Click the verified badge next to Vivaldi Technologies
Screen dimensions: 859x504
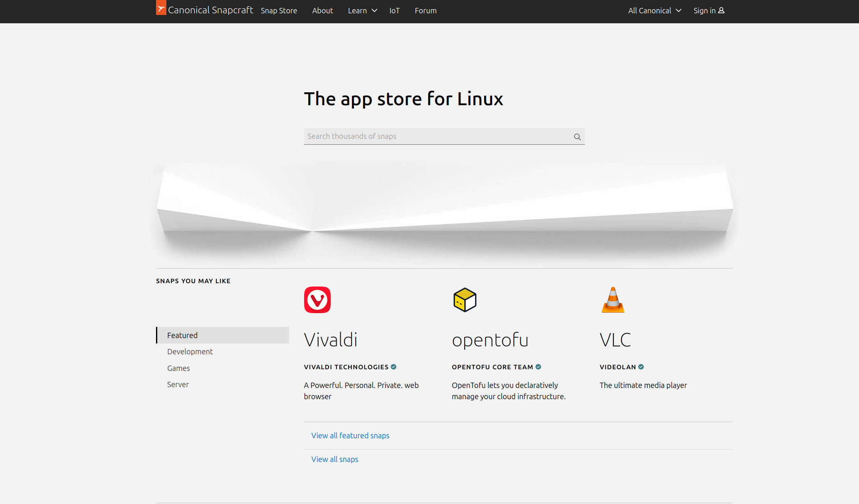tap(394, 367)
